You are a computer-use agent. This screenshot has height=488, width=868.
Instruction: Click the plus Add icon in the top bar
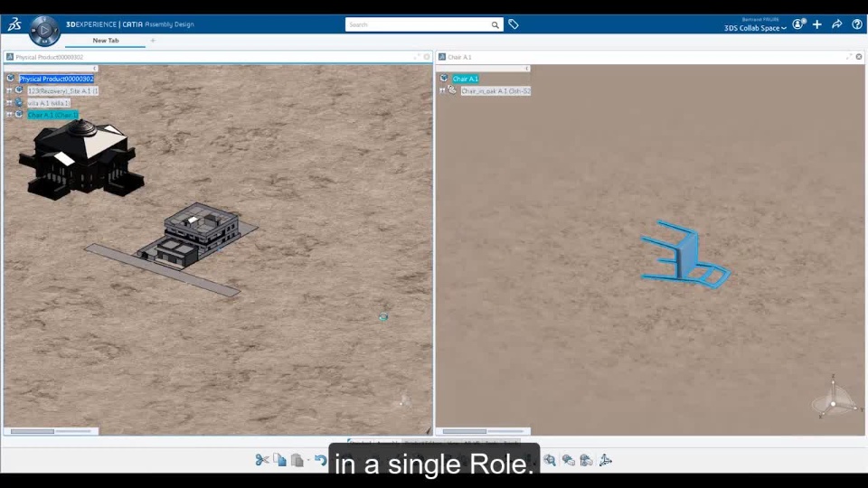(817, 24)
